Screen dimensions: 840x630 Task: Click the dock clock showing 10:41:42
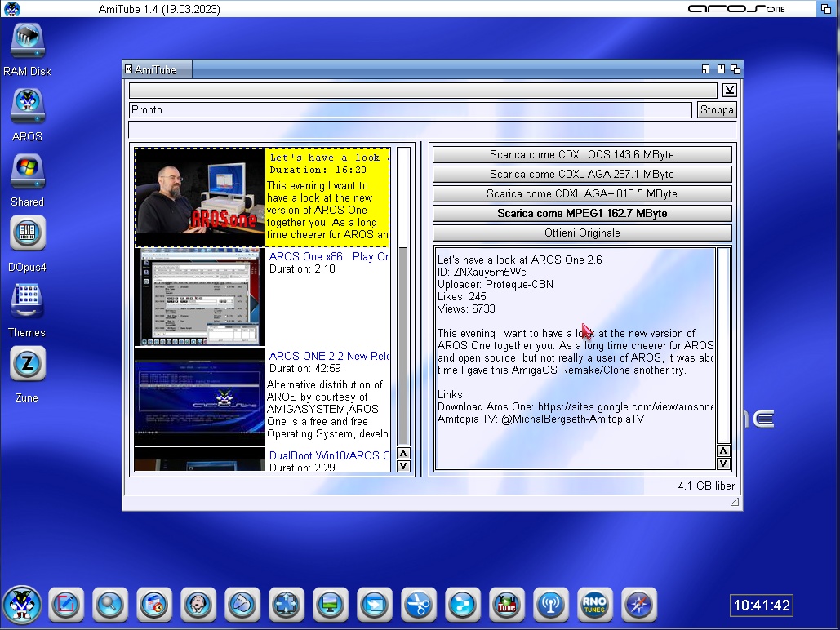(762, 606)
